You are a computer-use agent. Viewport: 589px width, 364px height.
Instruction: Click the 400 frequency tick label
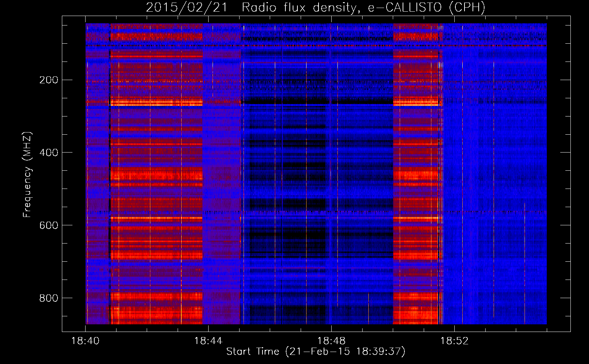tap(49, 153)
